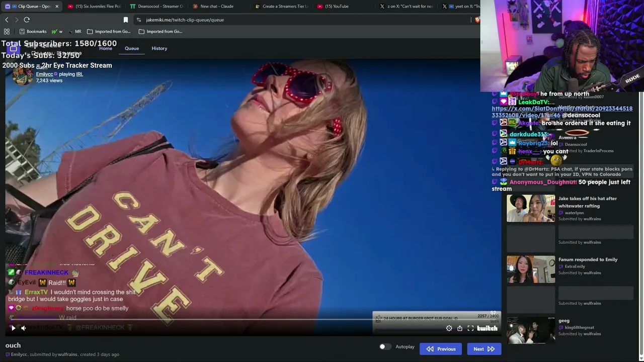644x362 pixels.
Task: Open the x.com link in LeakDaTV's chat message
Action: tap(562, 112)
